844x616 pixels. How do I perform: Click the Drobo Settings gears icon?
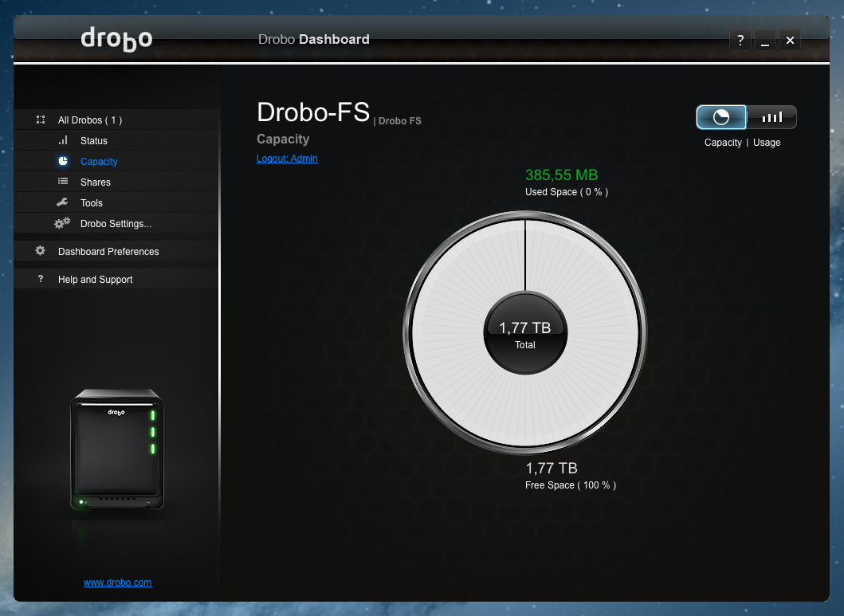62,222
